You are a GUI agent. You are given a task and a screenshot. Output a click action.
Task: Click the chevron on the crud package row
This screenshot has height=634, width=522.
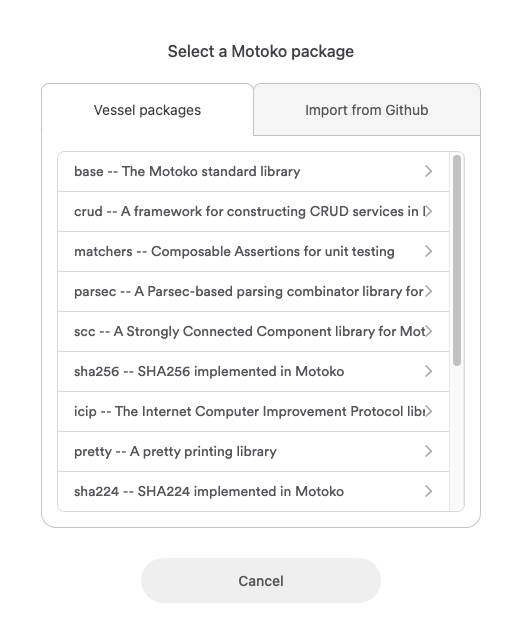429,211
